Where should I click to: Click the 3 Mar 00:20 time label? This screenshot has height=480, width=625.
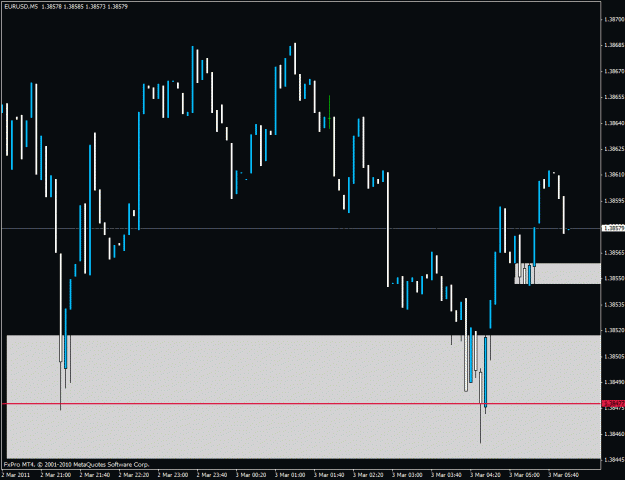251,475
